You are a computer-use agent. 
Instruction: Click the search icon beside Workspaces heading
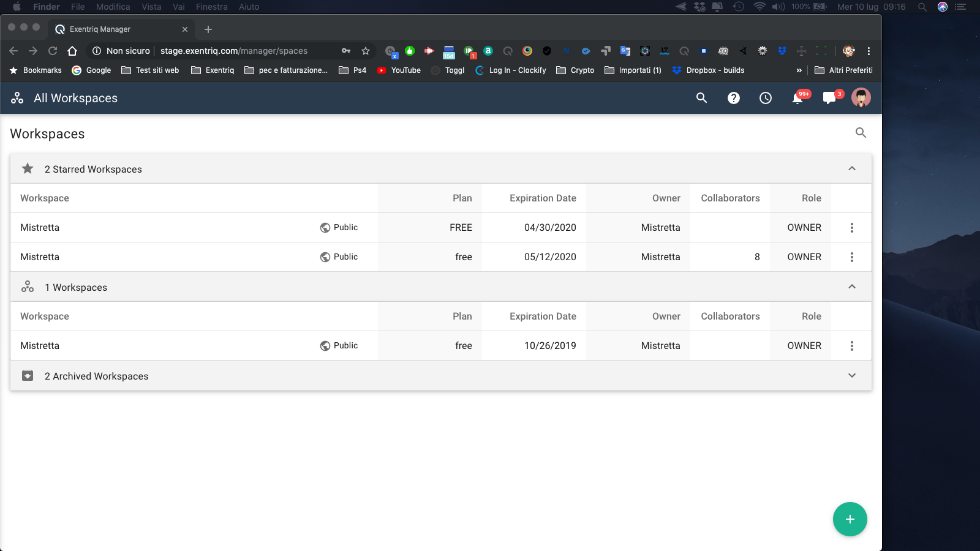point(861,133)
